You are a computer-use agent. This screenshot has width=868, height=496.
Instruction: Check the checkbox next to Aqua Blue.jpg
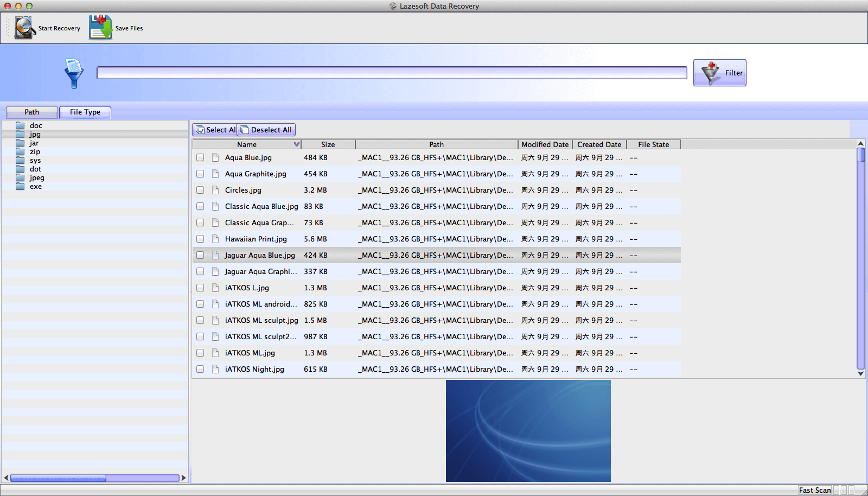pyautogui.click(x=200, y=157)
